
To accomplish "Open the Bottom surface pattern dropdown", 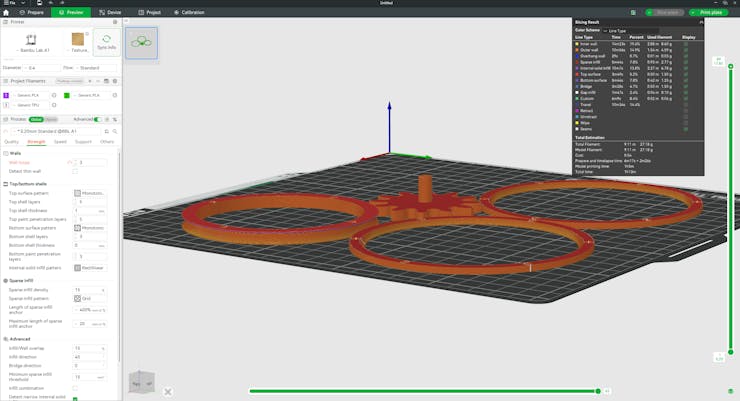I will tap(90, 228).
